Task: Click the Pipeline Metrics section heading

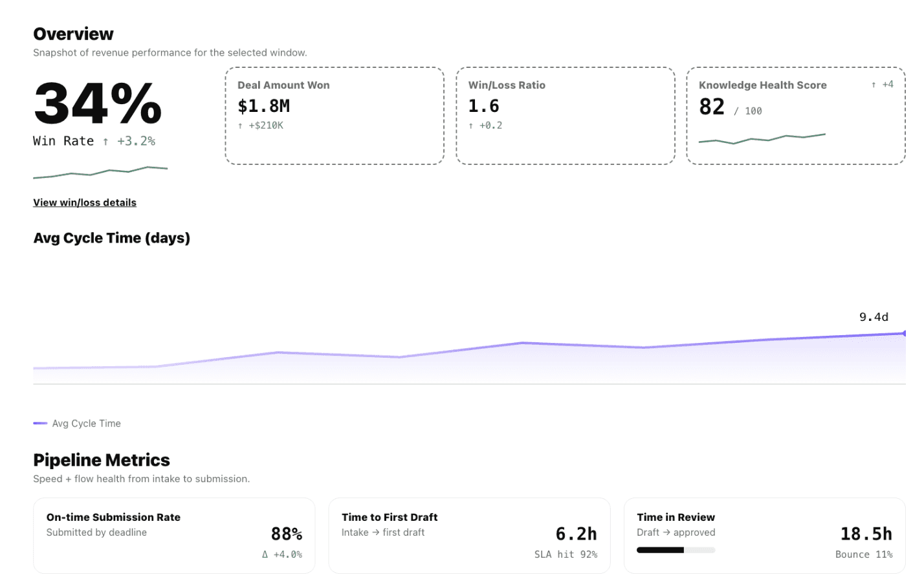Action: tap(102, 459)
